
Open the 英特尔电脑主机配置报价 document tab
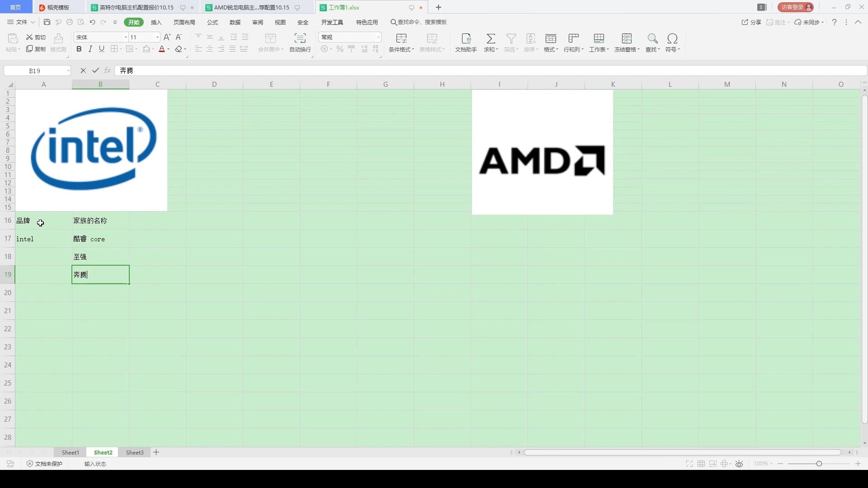point(137,8)
